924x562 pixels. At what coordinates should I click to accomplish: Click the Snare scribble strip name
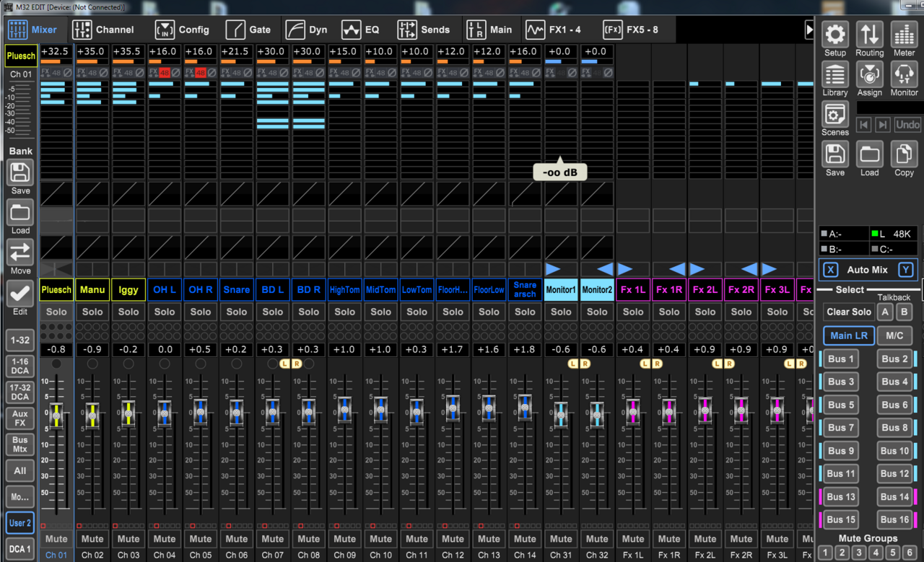tap(237, 289)
